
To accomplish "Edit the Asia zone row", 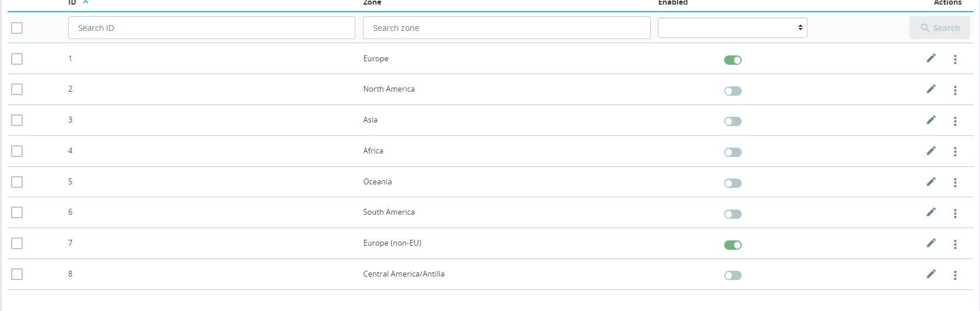I will 931,120.
